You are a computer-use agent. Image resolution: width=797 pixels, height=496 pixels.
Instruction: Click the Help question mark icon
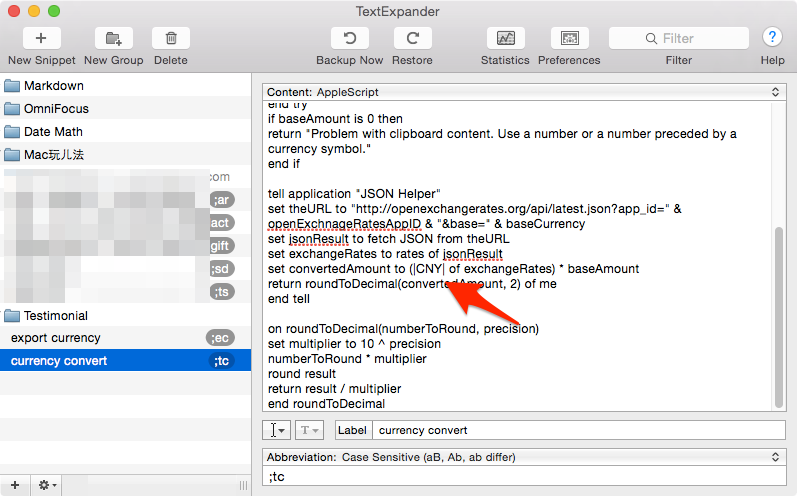pyautogui.click(x=772, y=38)
